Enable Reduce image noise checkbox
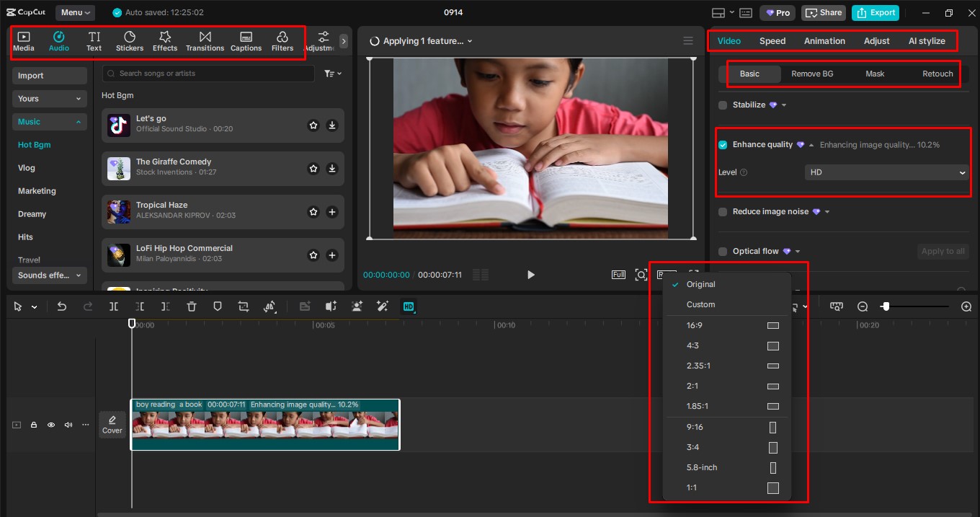980x517 pixels. 723,212
